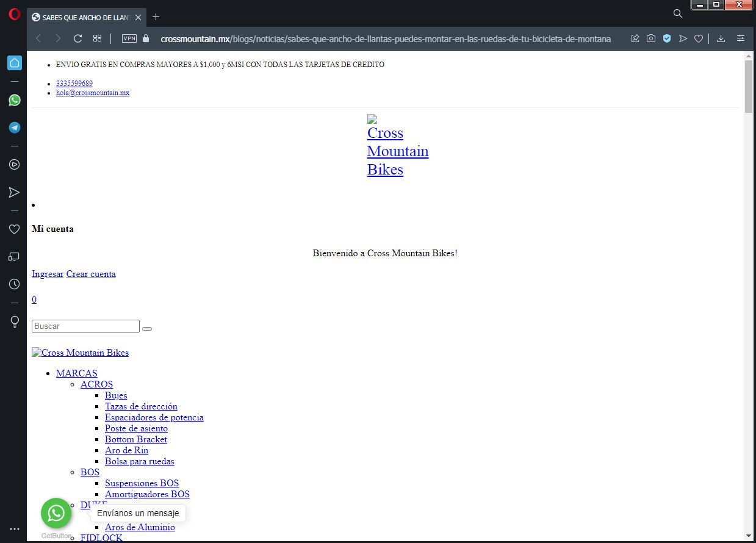
Task: Open the Player panel in the sidebar
Action: point(14,164)
